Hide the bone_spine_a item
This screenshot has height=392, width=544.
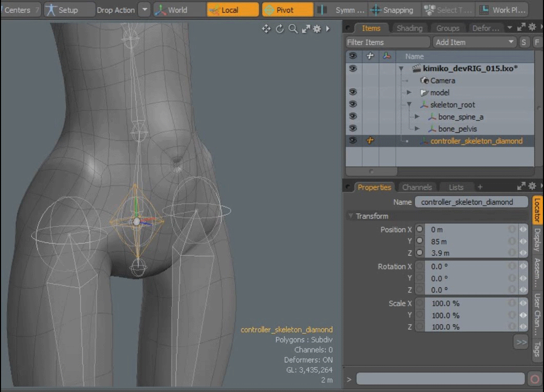click(353, 116)
